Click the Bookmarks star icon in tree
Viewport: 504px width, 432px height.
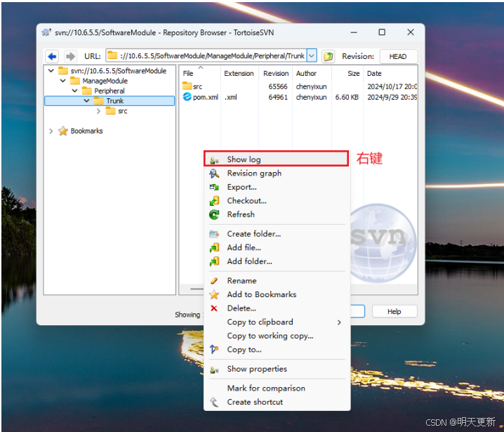[x=63, y=131]
